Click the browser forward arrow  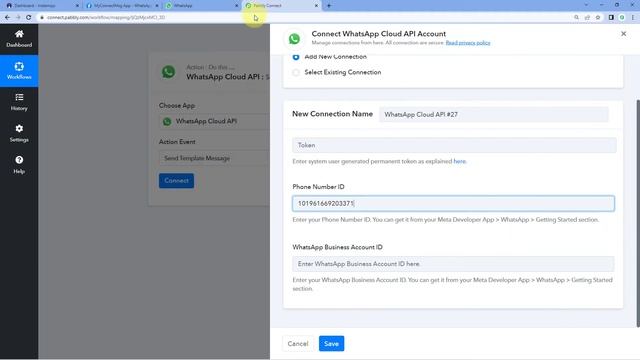(x=18, y=18)
